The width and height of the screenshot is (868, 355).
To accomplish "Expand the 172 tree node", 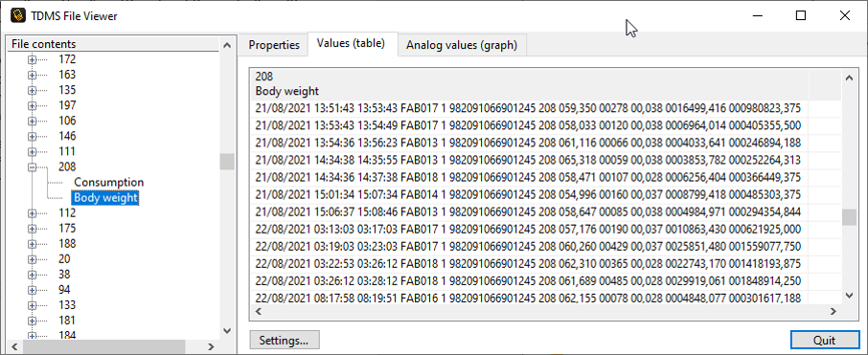I will [x=33, y=59].
